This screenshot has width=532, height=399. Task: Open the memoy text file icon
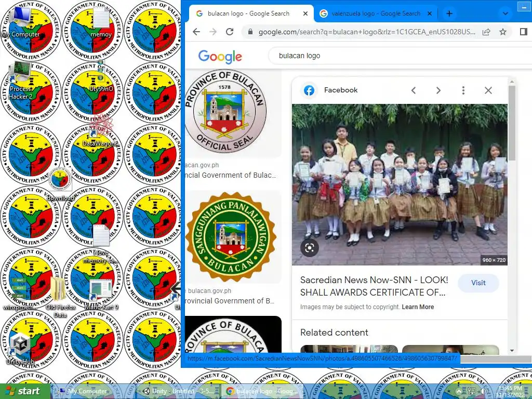pos(101,22)
